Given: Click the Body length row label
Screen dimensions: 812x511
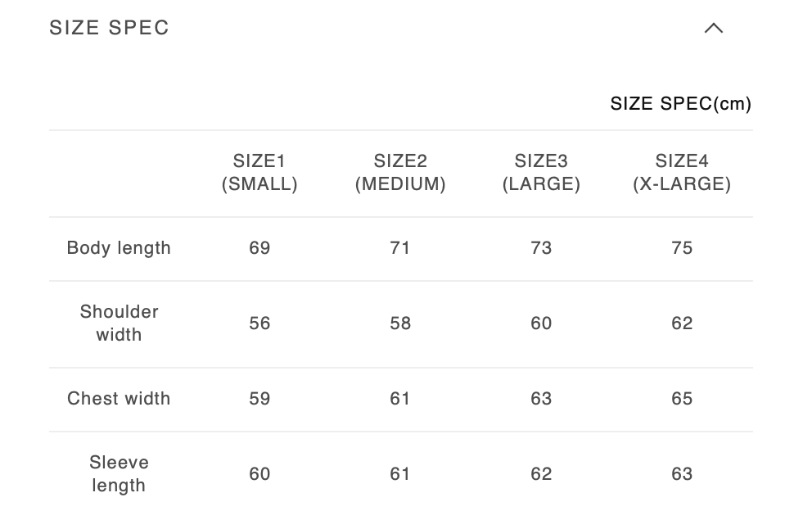Looking at the screenshot, I should pos(119,248).
